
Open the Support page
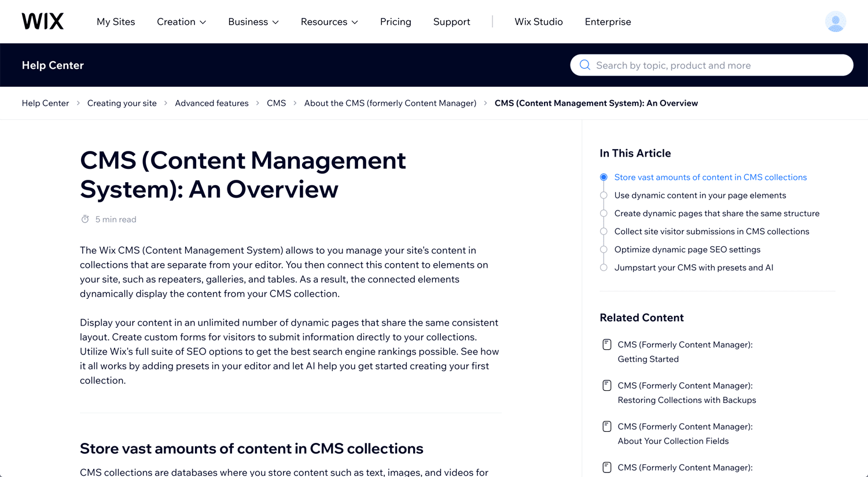pyautogui.click(x=451, y=21)
